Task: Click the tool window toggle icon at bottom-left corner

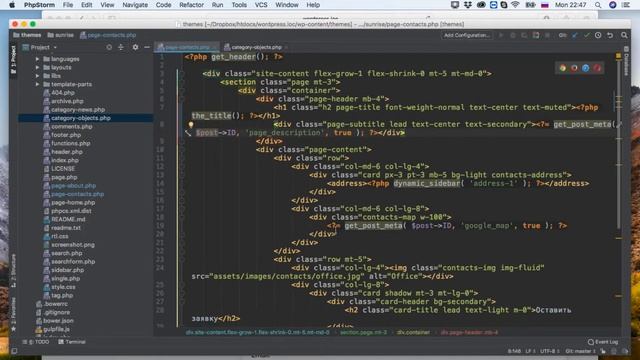Action: click(x=14, y=351)
